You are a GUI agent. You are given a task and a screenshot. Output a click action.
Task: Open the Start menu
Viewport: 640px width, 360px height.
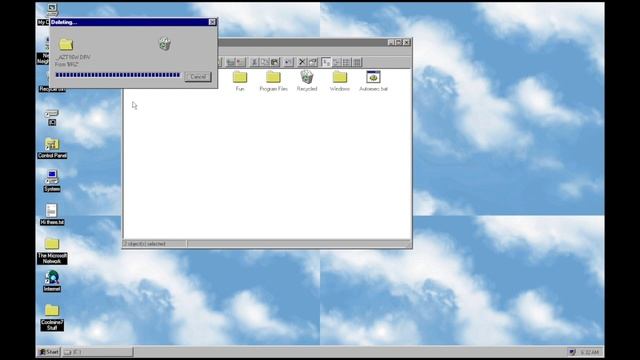point(49,352)
